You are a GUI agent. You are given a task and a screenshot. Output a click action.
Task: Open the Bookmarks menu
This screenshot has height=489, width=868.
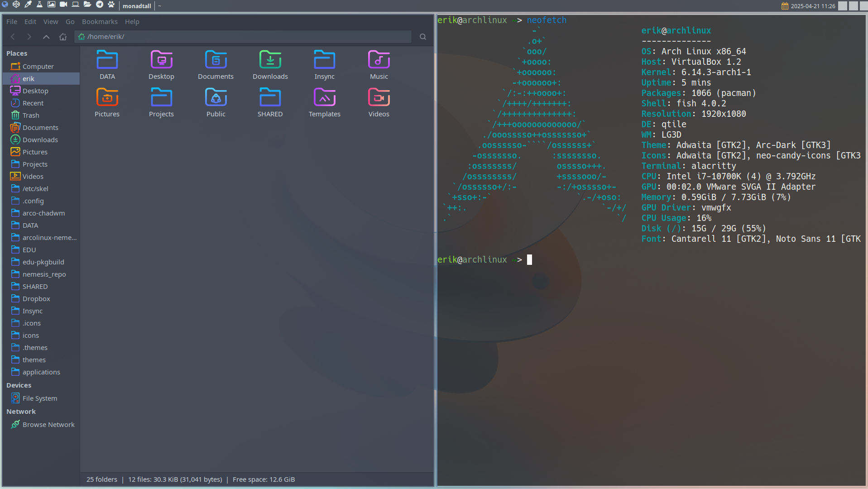point(100,22)
